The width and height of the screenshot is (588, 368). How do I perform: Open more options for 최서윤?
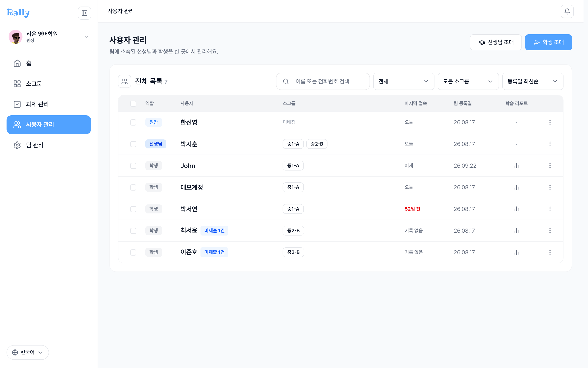(550, 230)
